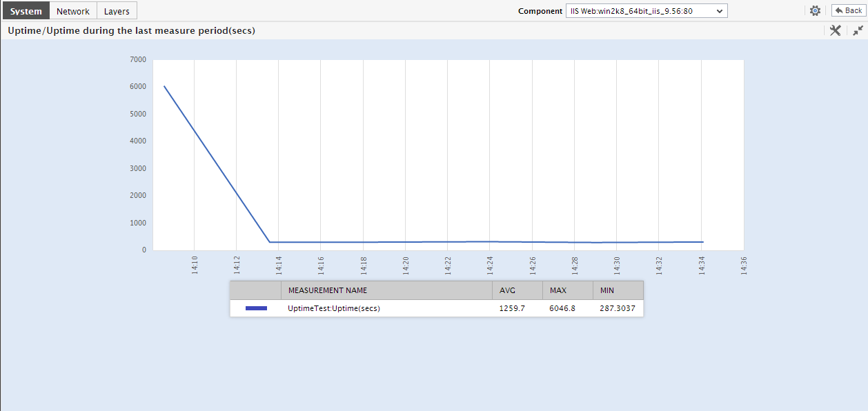The height and width of the screenshot is (411, 868).
Task: Click the graph line's starting point near 6000
Action: (x=164, y=86)
